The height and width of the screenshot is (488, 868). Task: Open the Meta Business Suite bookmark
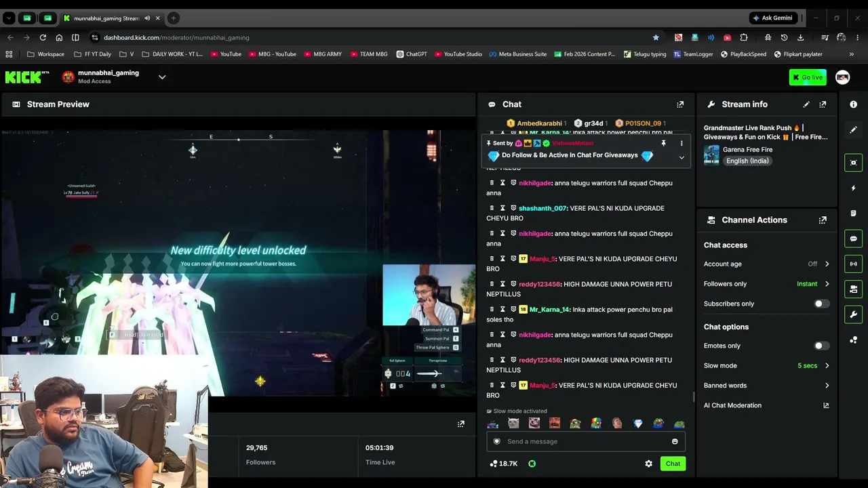(x=517, y=54)
